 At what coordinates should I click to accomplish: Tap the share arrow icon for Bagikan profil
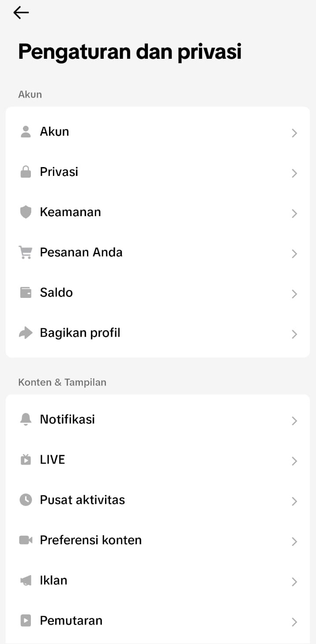[26, 333]
